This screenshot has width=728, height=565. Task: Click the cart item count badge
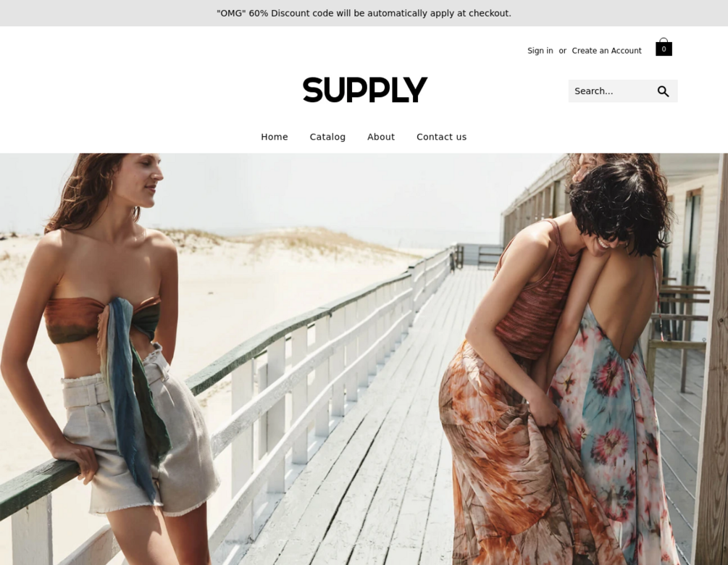(664, 49)
